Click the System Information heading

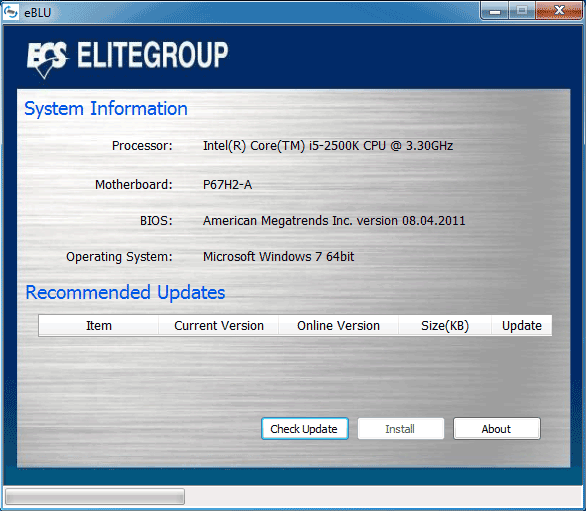pyautogui.click(x=106, y=109)
